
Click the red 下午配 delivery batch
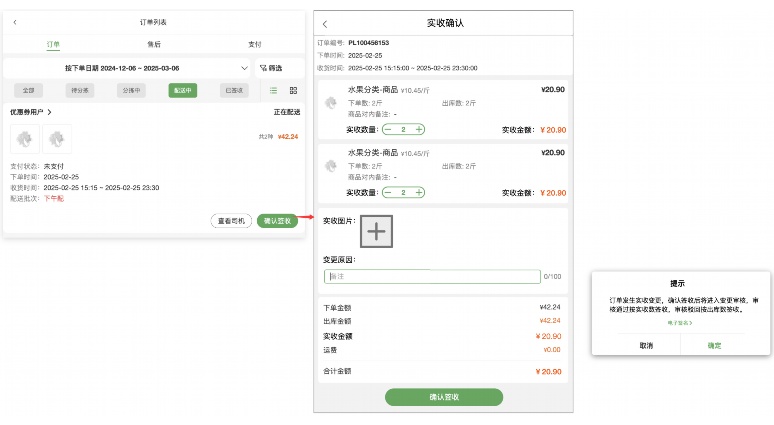54,198
